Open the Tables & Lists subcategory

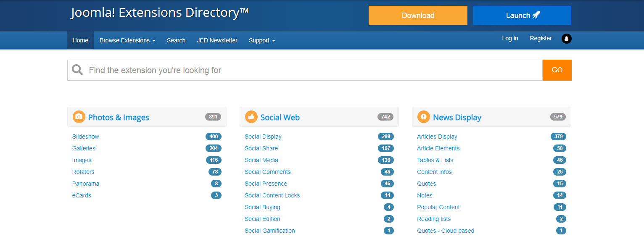435,160
